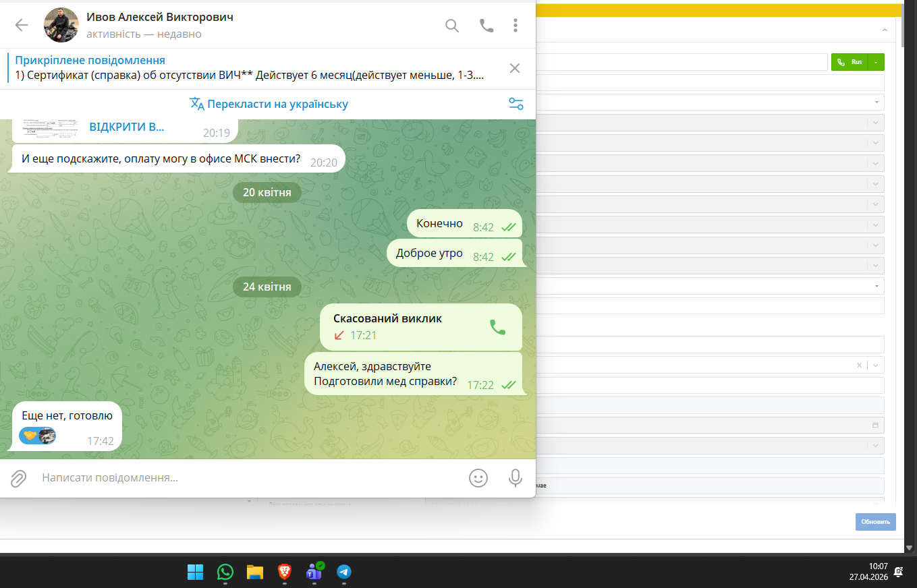Select the 'Еще нет, готовлю' message
This screenshot has height=588, width=917.
click(x=67, y=426)
